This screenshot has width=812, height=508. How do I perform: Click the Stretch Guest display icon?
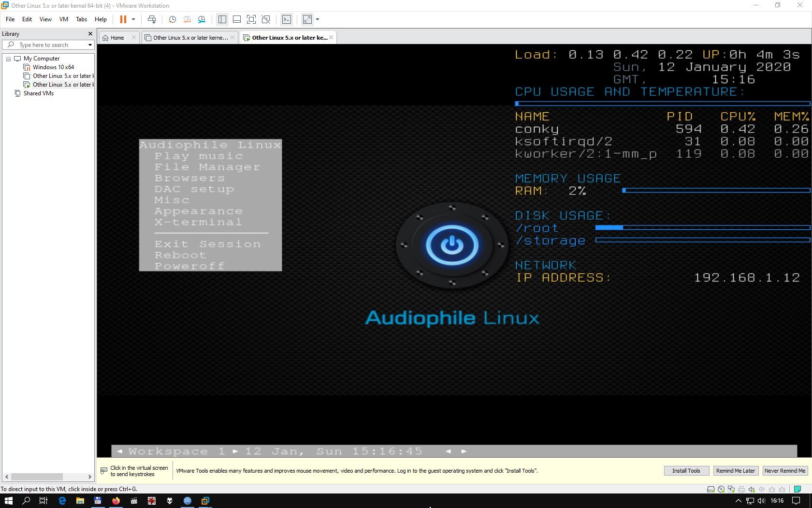(307, 19)
